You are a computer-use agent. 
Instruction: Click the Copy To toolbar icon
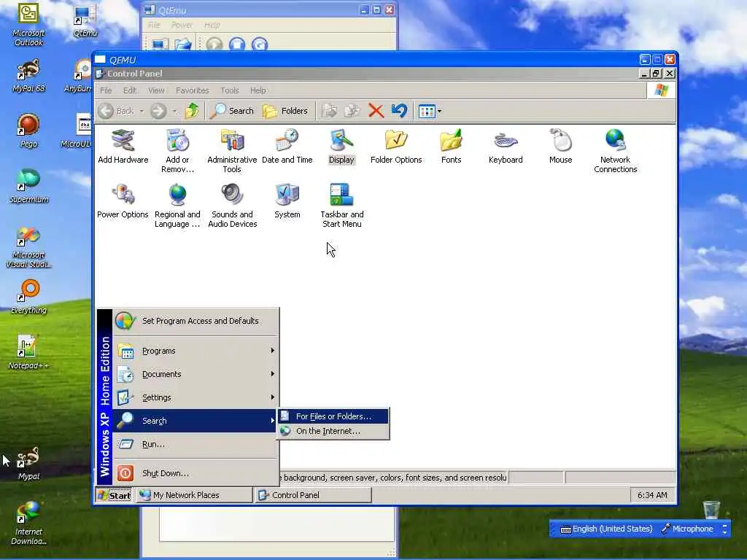tap(352, 111)
